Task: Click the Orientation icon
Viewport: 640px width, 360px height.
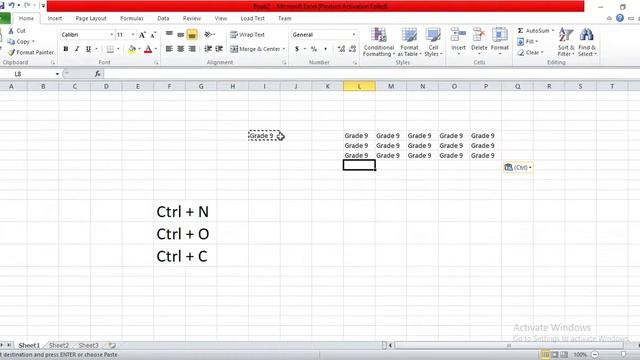Action: 208,34
